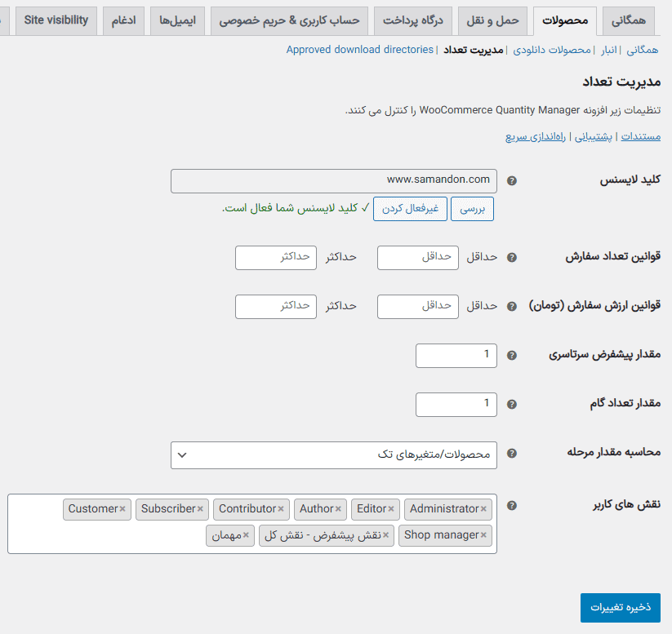Open حساب کاربری & حریم خصوصی tab
This screenshot has height=634, width=672.
coord(289,20)
